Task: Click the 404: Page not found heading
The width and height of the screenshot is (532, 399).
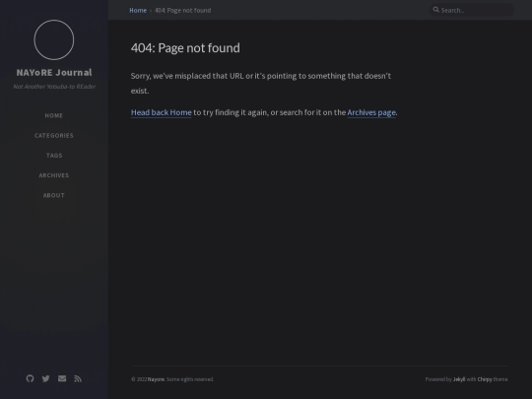Action: [x=185, y=48]
